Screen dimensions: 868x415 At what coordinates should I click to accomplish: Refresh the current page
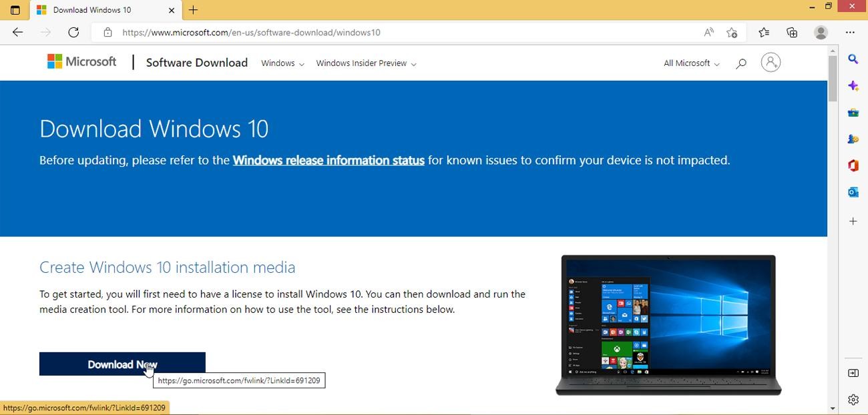(x=73, y=32)
